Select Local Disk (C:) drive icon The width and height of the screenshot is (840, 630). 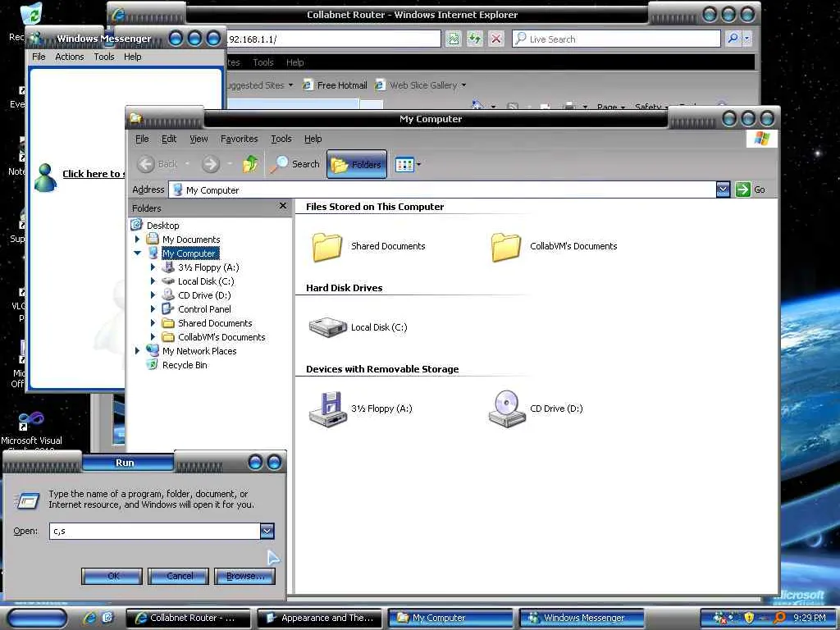tap(327, 327)
